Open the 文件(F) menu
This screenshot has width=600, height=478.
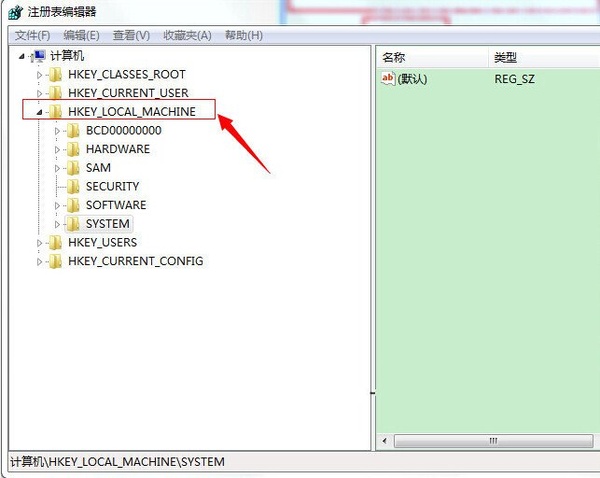click(33, 36)
